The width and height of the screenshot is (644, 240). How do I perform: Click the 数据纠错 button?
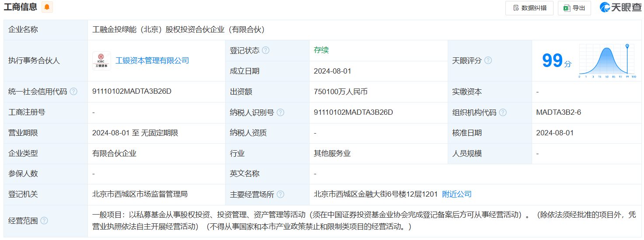point(529,8)
